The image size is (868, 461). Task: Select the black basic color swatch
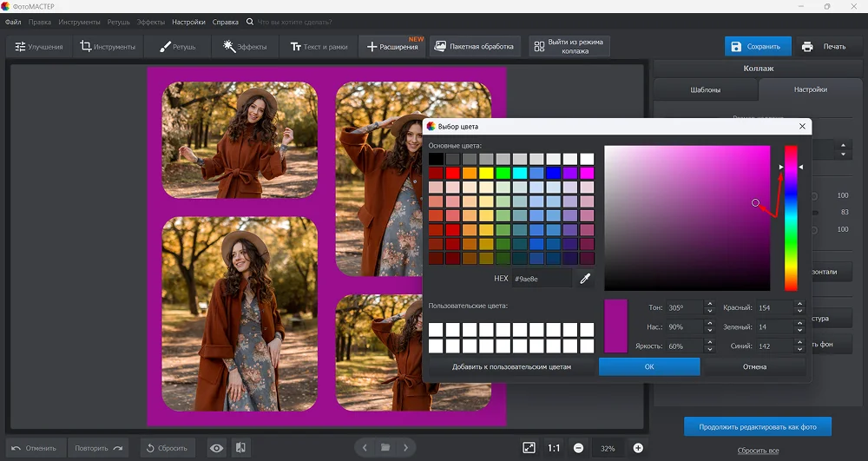pyautogui.click(x=436, y=159)
